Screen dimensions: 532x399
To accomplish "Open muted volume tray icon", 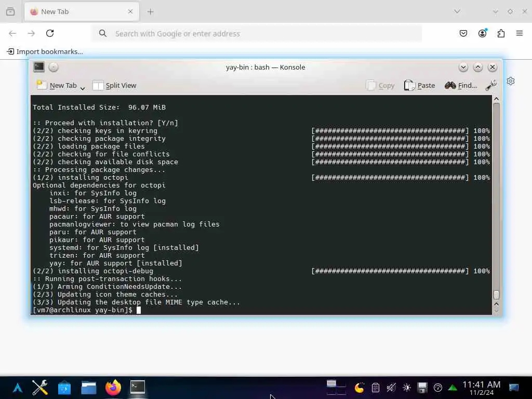I will (x=391, y=388).
